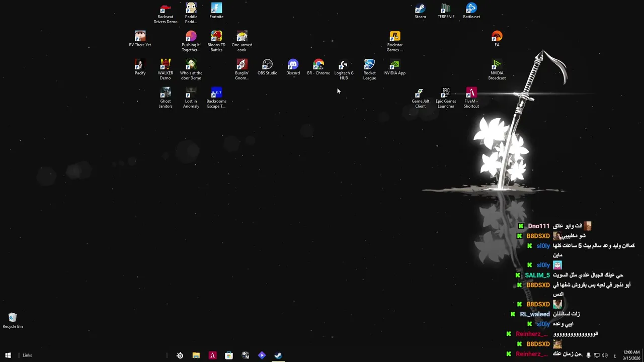644x362 pixels.
Task: Select the Fortnite desktop icon
Action: click(x=216, y=11)
